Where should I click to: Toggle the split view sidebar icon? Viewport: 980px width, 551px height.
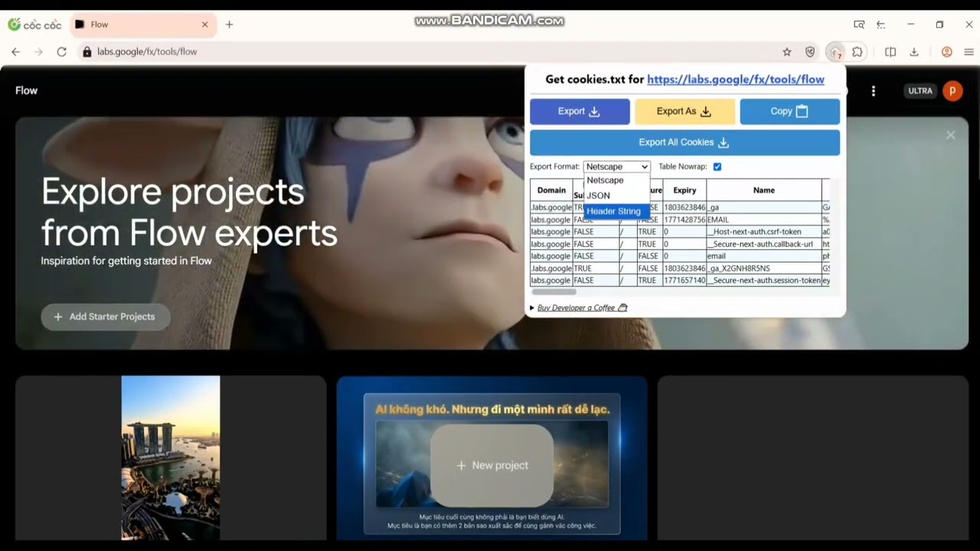point(890,52)
